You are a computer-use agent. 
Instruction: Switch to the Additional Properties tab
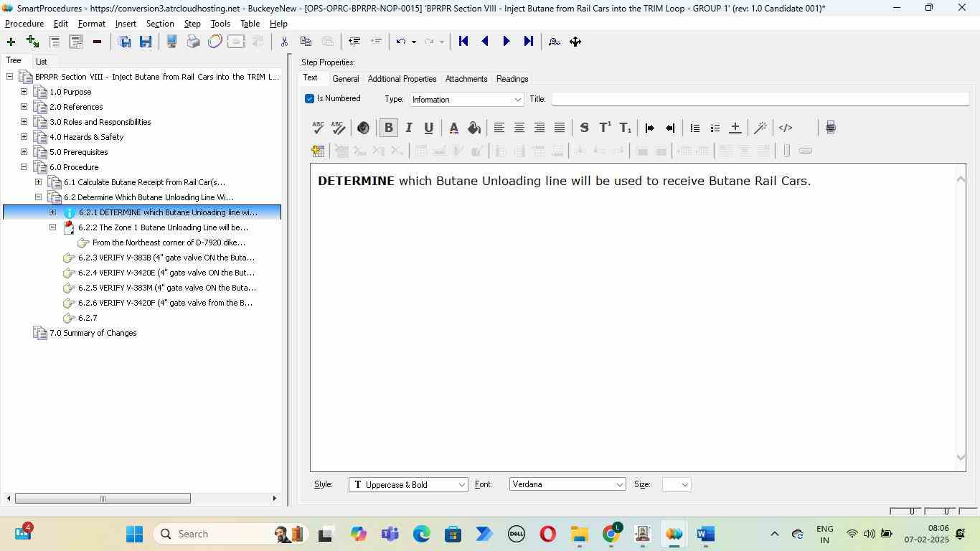(x=402, y=79)
